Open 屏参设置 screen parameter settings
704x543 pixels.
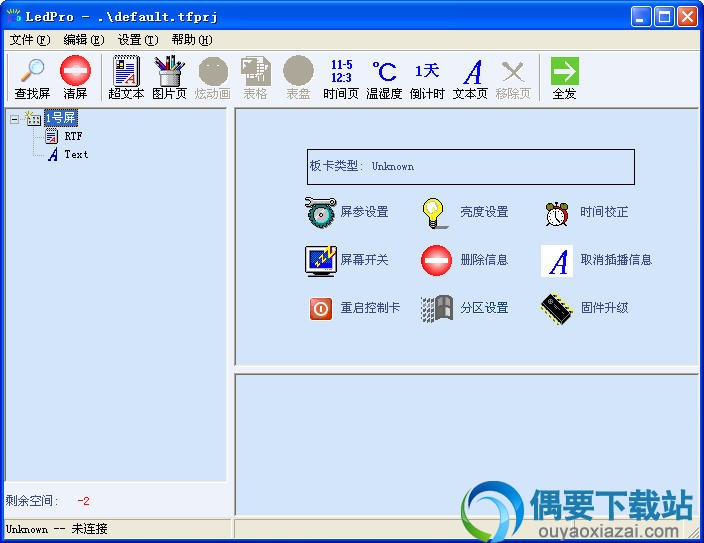(x=347, y=212)
